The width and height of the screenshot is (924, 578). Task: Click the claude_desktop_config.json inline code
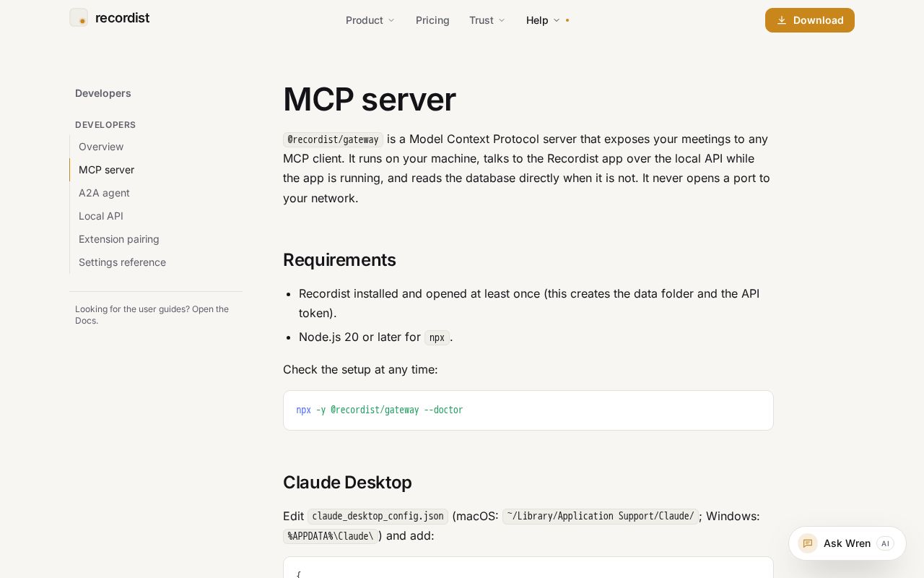pyautogui.click(x=378, y=517)
